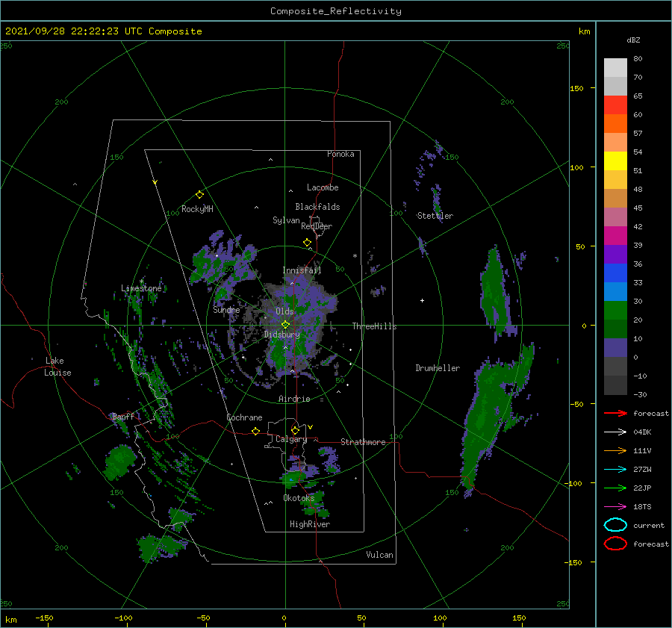Click the Lacombe city label

pos(323,187)
